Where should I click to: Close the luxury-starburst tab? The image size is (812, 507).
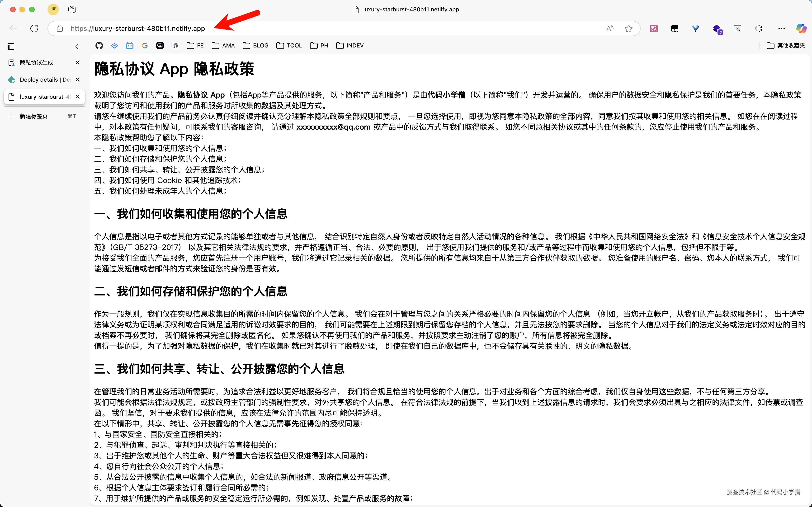click(78, 97)
